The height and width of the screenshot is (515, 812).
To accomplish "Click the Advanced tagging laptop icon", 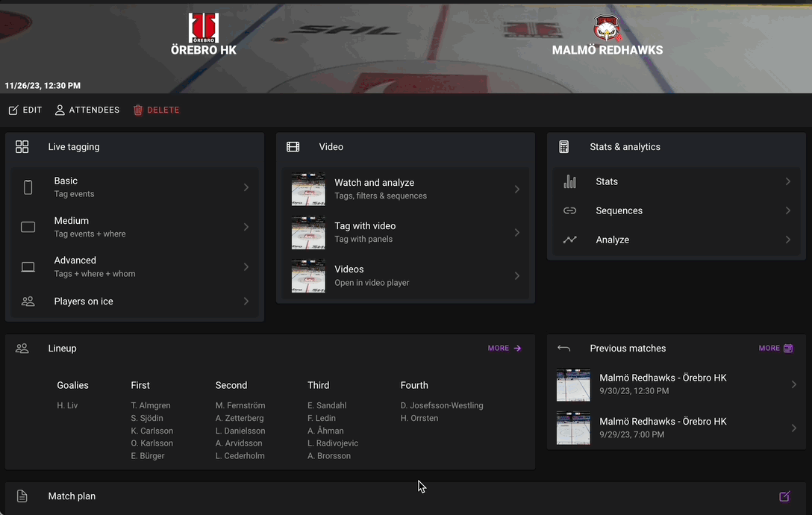I will click(28, 267).
